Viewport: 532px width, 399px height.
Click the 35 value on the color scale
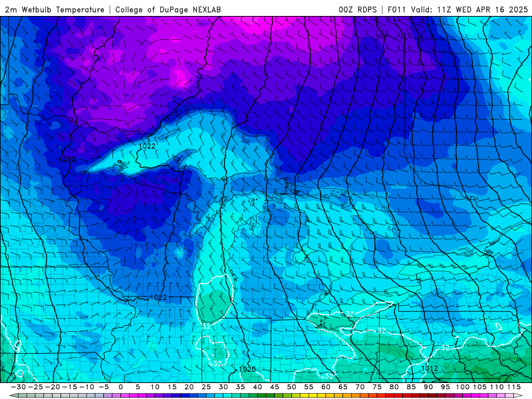240,387
